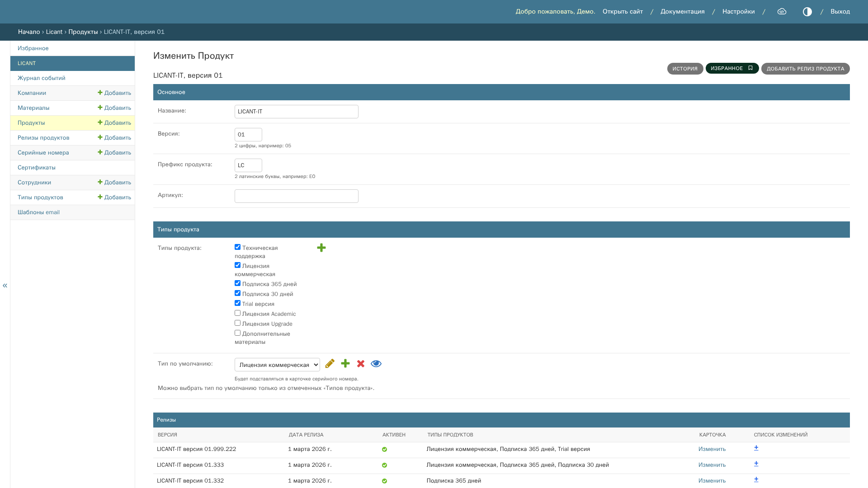Click the changelog plus icon for version 01.999.222
This screenshot has height=488, width=868.
click(x=756, y=448)
